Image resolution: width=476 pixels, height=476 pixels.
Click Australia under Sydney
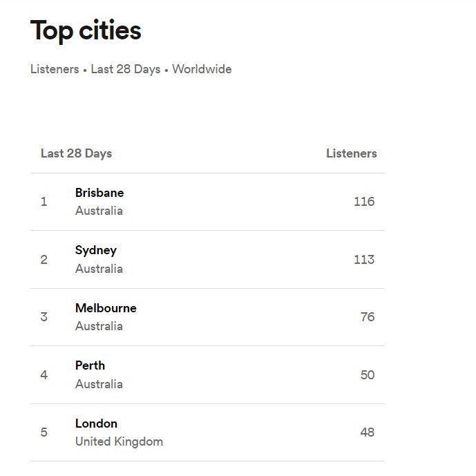click(99, 269)
